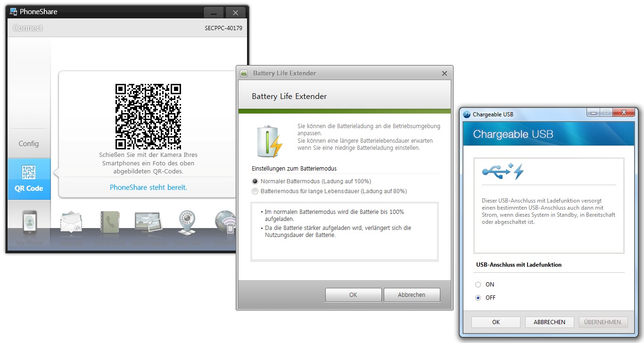This screenshot has height=343, width=644.
Task: Open the Message envelope icon
Action: click(72, 223)
